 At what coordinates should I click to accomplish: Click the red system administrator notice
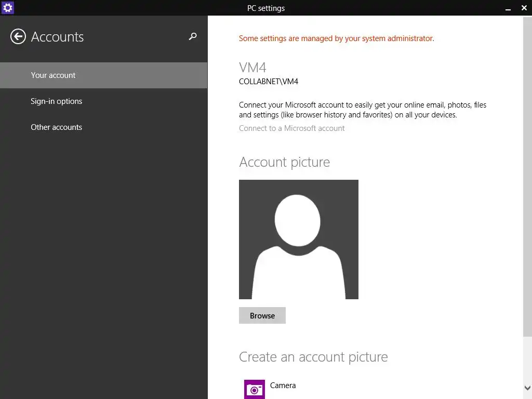[x=337, y=38]
